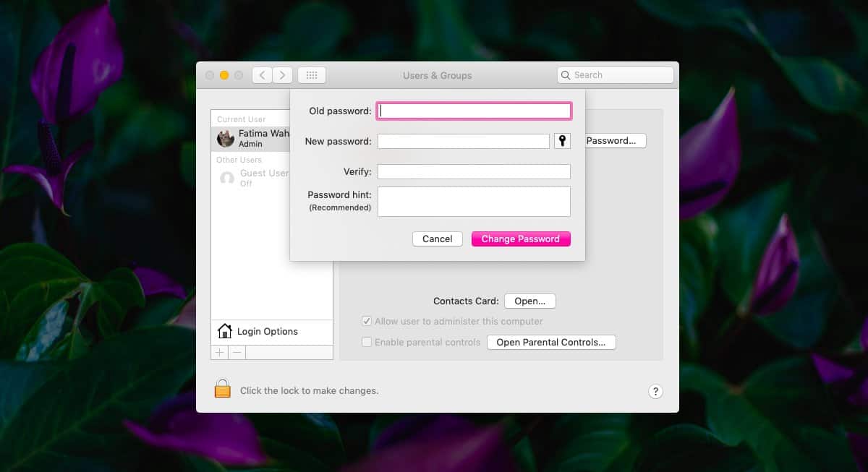
Task: Click the yellow minimize window button
Action: [x=224, y=75]
